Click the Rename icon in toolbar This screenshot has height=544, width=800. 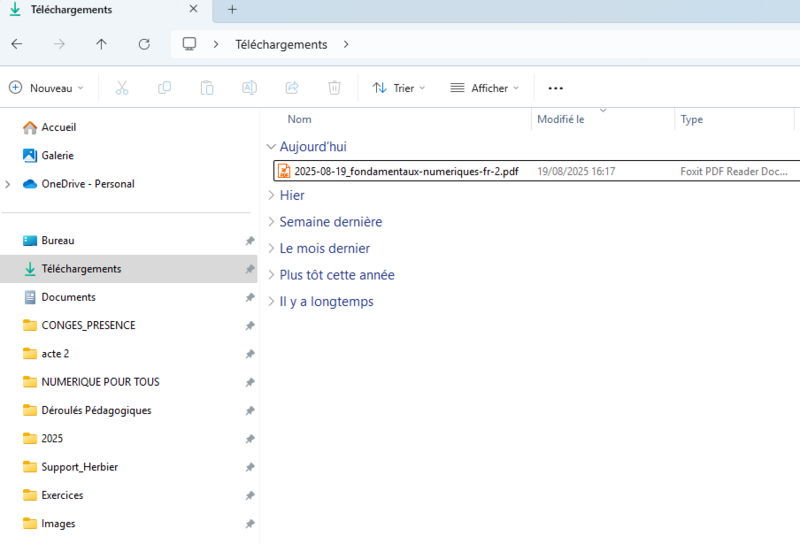[x=249, y=88]
